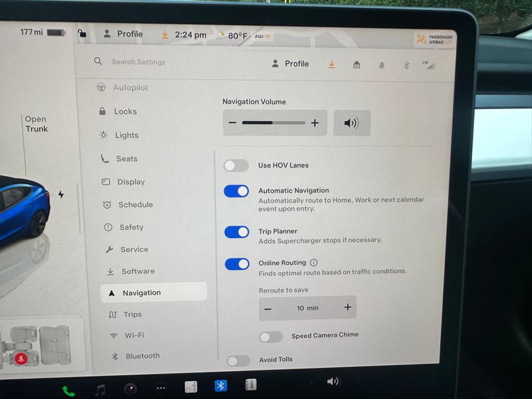
Task: Open the music note media icon
Action: pyautogui.click(x=100, y=390)
